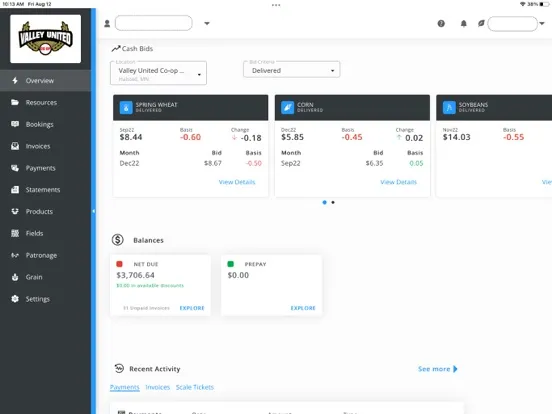Click the user profile icon
This screenshot has width=552, height=414.
pos(107,24)
